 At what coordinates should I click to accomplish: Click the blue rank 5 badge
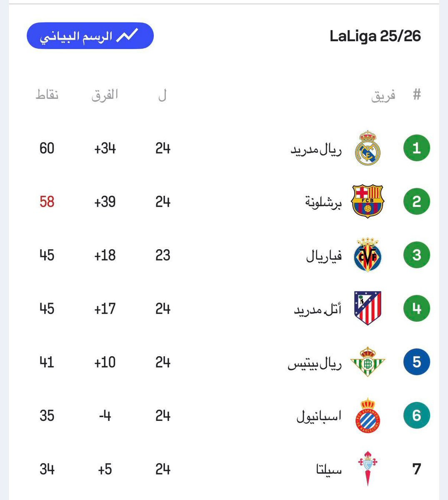coord(416,362)
